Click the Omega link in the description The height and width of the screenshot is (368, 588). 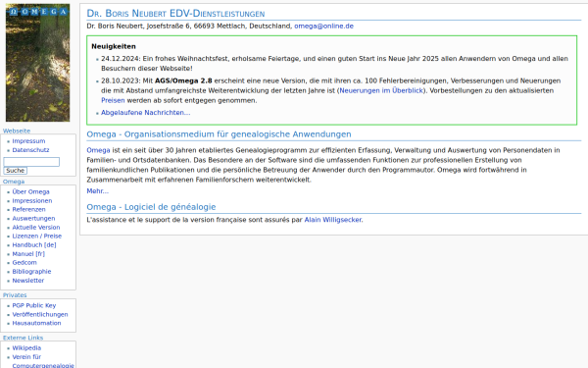(x=98, y=150)
